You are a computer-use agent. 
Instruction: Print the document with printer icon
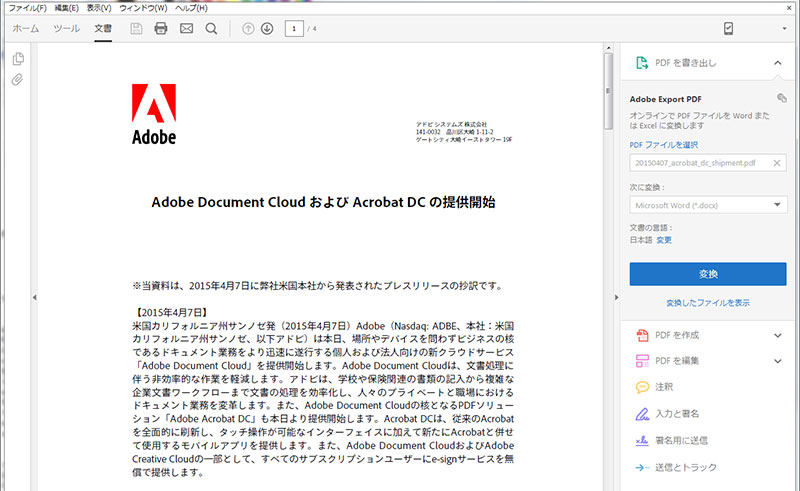(x=161, y=29)
